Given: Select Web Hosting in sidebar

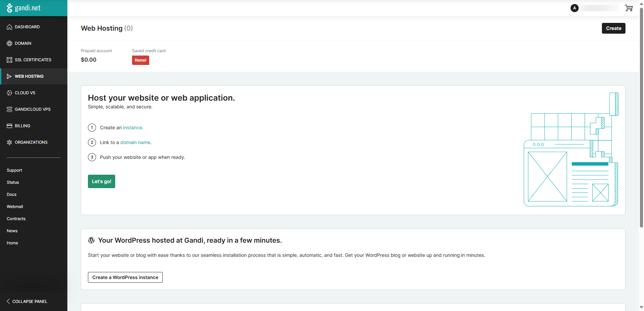Looking at the screenshot, I should point(34,76).
